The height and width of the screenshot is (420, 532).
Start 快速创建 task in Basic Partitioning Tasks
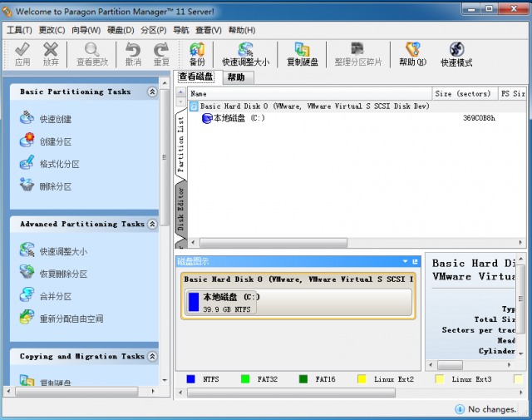pos(46,119)
